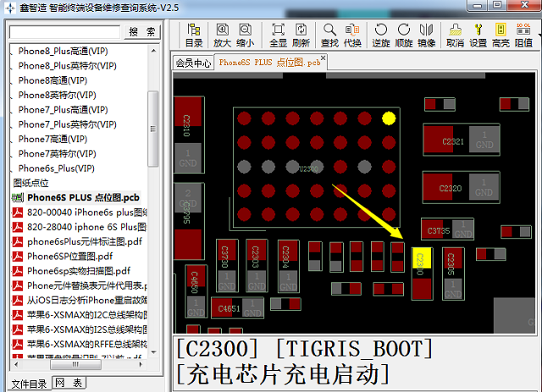Rotate counterclockwise with 逆旋
The image size is (542, 392).
click(x=381, y=35)
